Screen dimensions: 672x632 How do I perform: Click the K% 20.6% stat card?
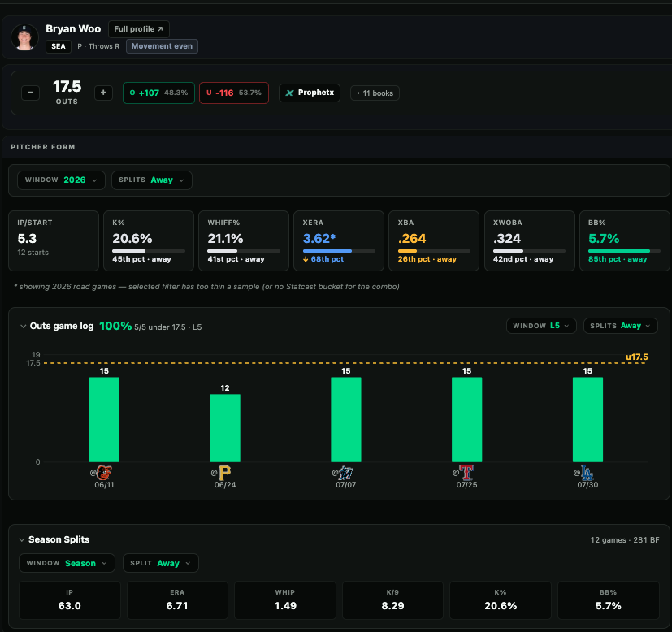[149, 240]
